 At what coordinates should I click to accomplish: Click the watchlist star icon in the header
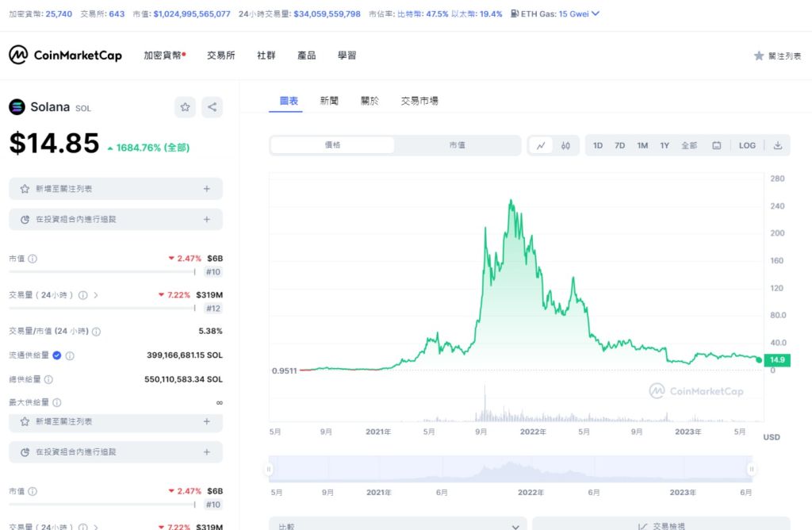(759, 56)
